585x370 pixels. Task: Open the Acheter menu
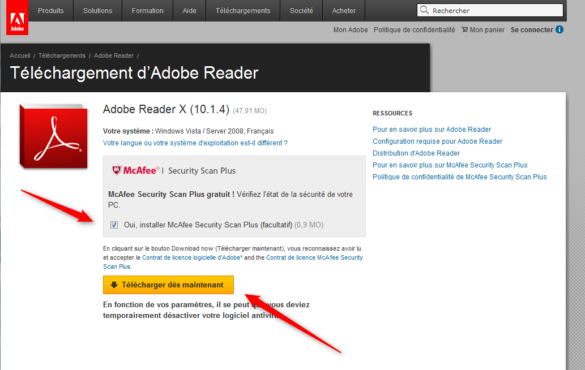tap(344, 10)
